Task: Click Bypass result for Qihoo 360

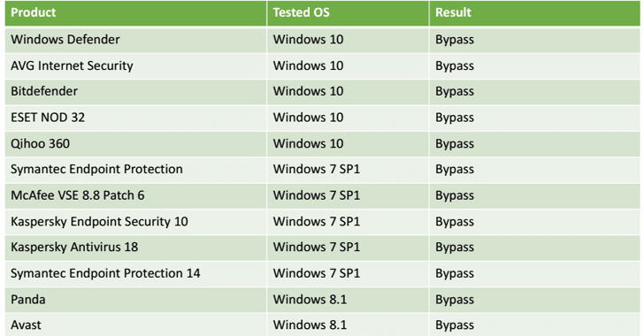Action: pos(534,144)
